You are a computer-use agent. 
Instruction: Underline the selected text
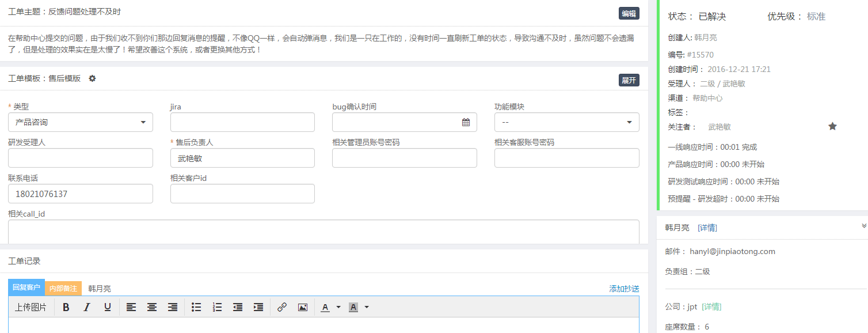click(108, 307)
